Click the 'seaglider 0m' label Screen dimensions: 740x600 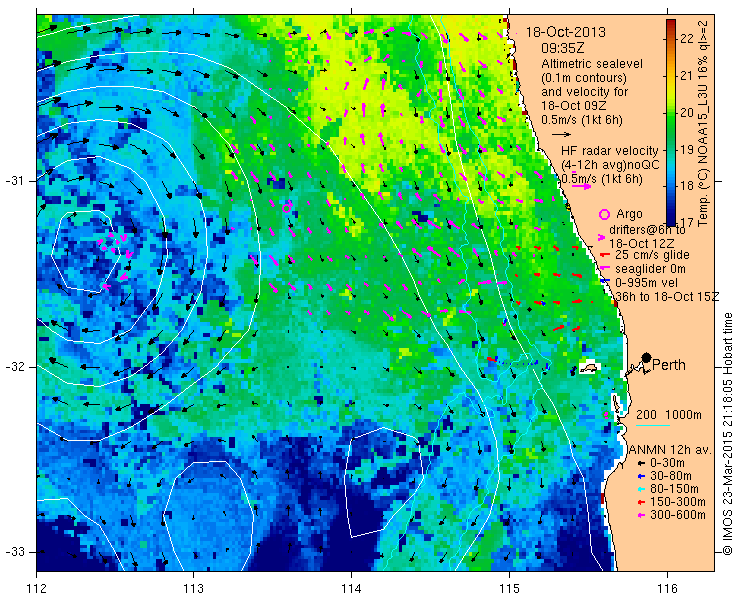tap(650, 269)
